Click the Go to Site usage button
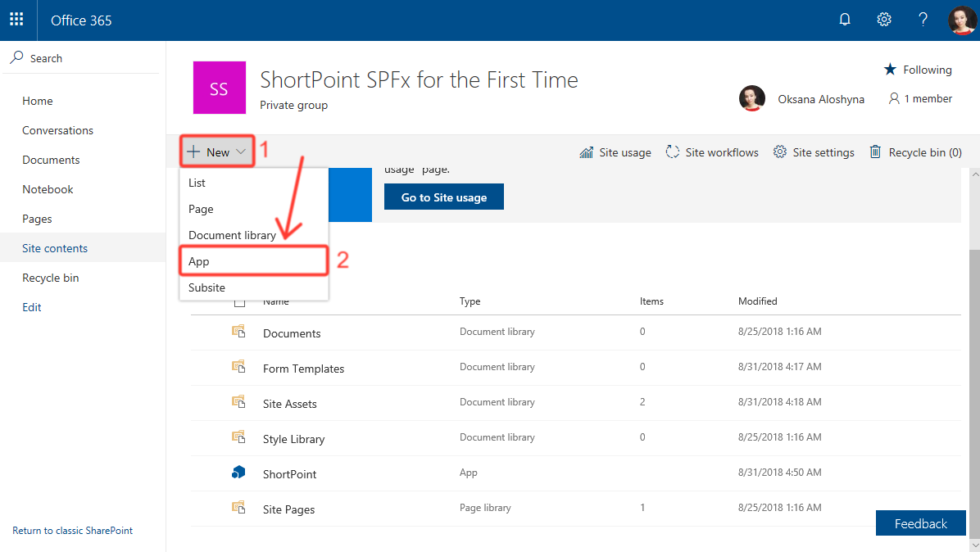Screen dimensions: 980x552 tap(443, 197)
